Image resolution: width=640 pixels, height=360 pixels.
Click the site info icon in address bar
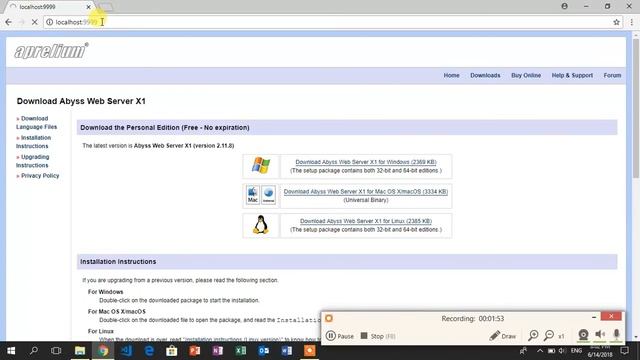pos(49,22)
